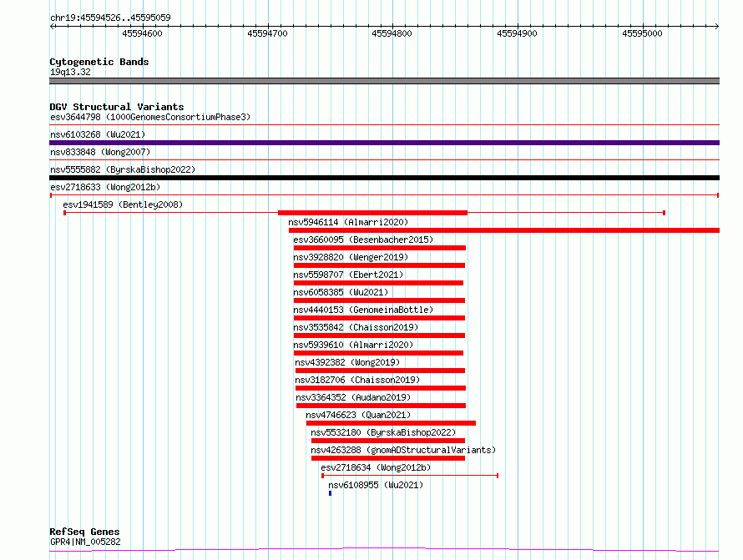Click the esv3660095 (Besenbacher2015) label
This screenshot has width=743, height=560.
363,240
